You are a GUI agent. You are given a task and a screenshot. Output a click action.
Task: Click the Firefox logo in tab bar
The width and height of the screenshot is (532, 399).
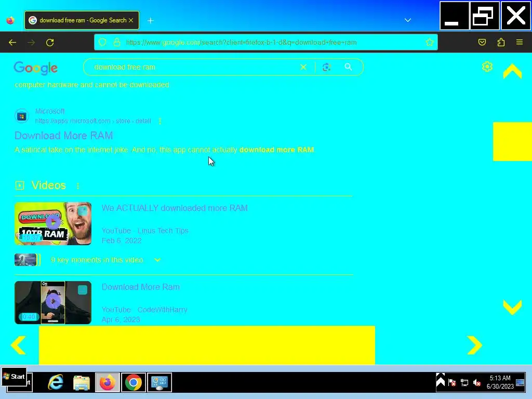click(x=10, y=20)
